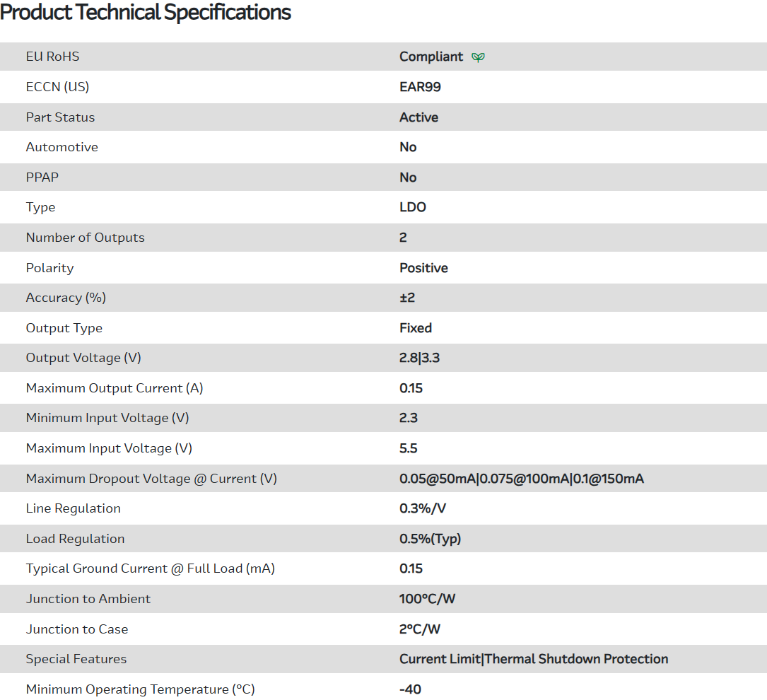Click the ±2 accuracy value
This screenshot has height=700, width=767.
407,298
